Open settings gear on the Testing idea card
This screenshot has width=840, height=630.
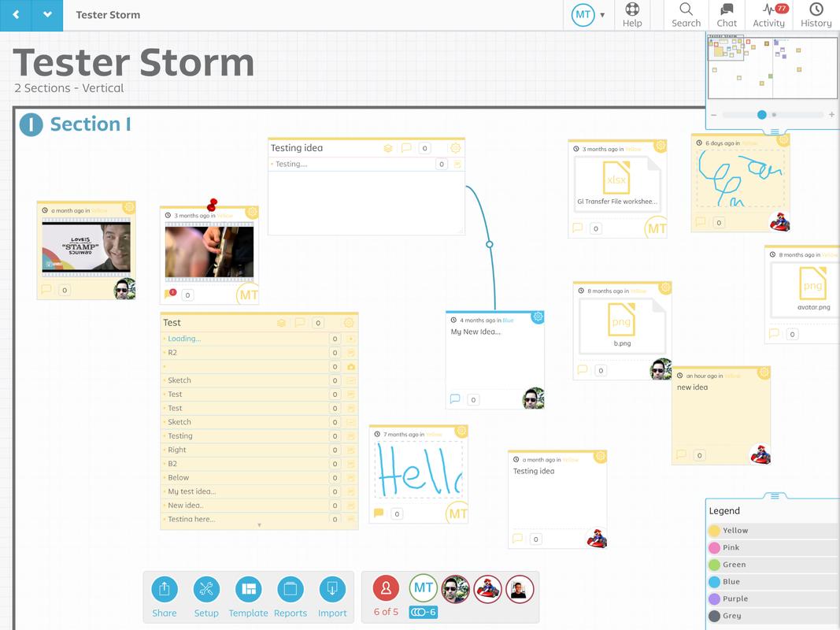click(x=455, y=147)
